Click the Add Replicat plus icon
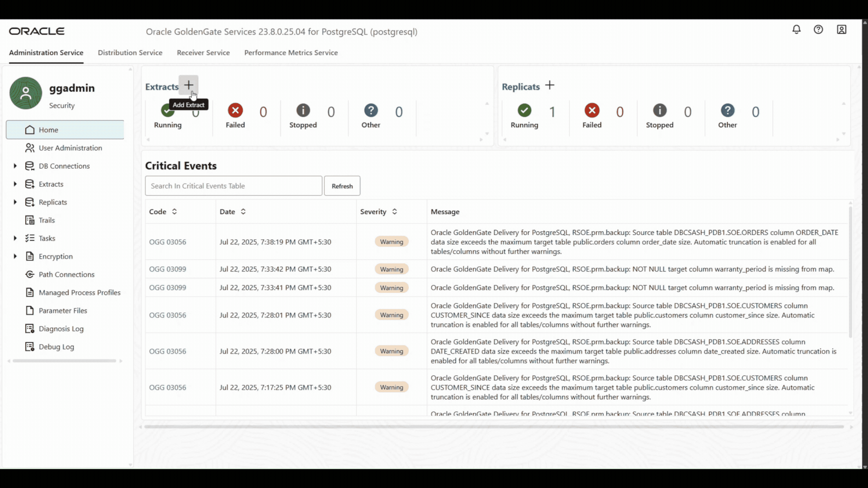 (x=550, y=85)
